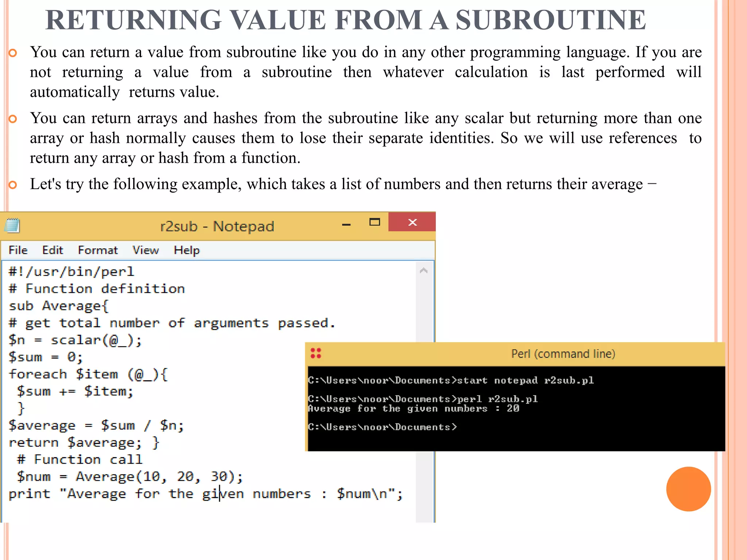Click the 'Average for the given numbers : 20' output
The width and height of the screenshot is (747, 560).
(414, 408)
